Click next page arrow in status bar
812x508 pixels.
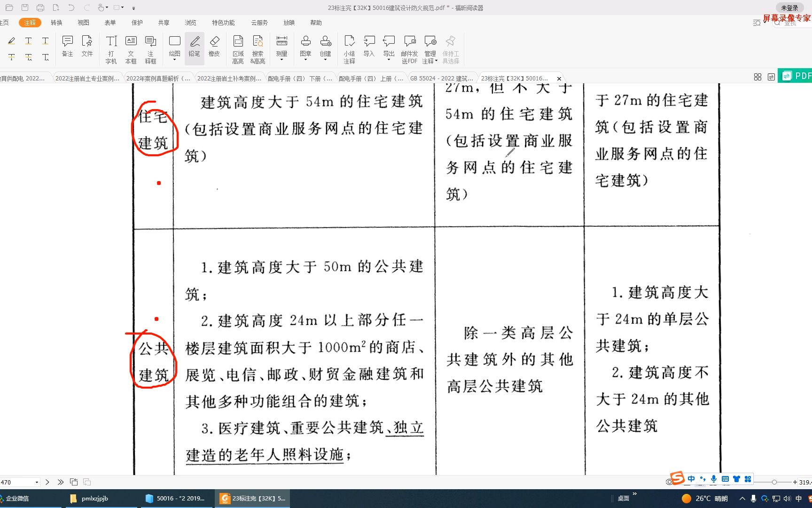[47, 482]
